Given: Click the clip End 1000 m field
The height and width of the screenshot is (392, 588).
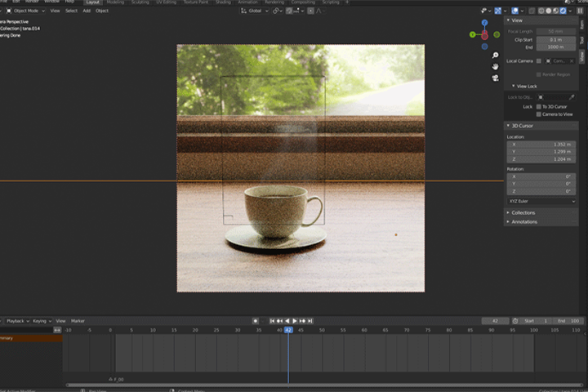Looking at the screenshot, I should [556, 47].
